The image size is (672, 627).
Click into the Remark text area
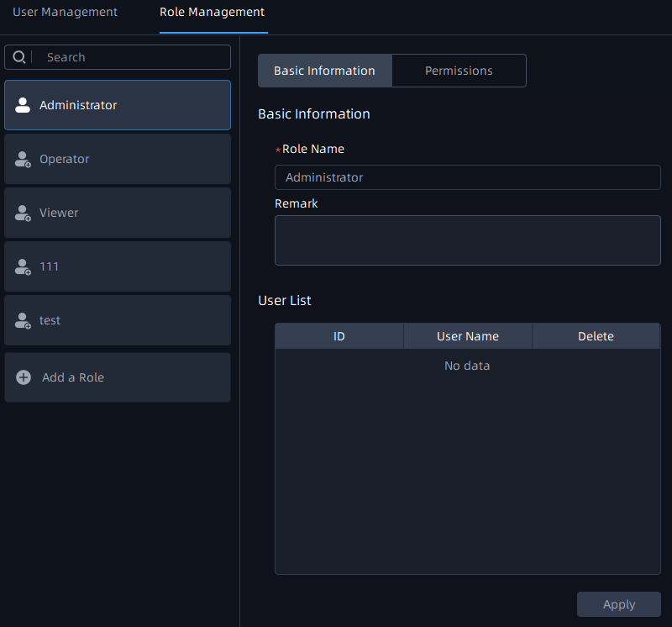tap(467, 240)
